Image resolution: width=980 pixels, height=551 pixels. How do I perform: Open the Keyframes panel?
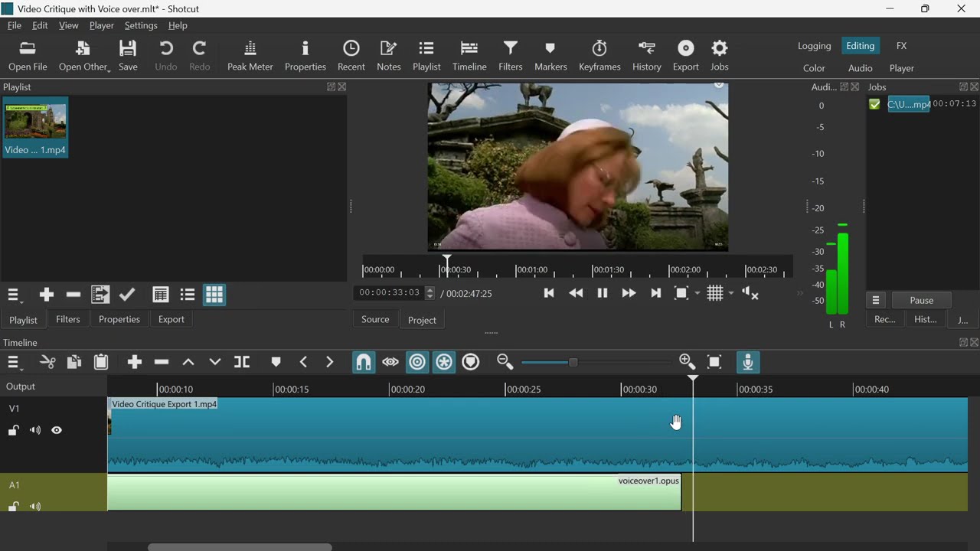point(599,56)
